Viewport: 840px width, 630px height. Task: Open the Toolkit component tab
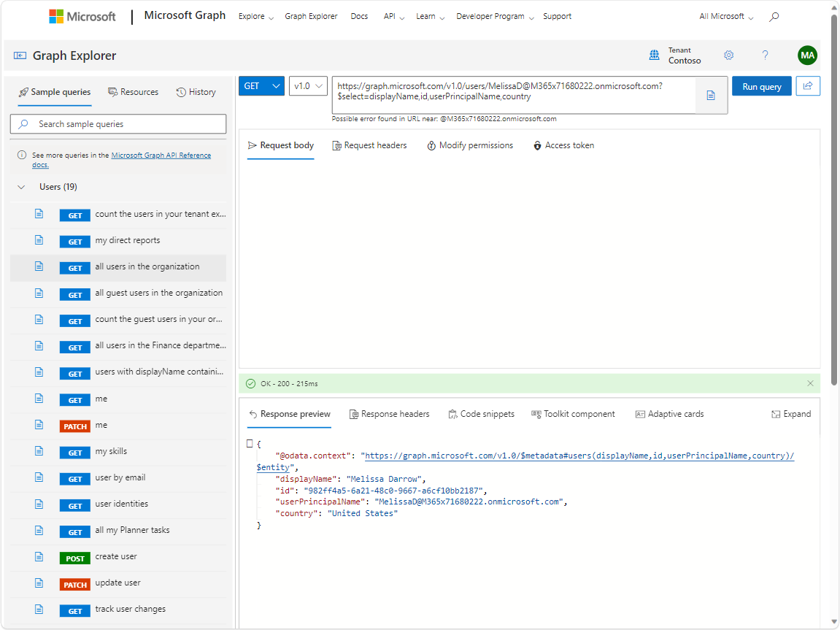[x=573, y=414]
